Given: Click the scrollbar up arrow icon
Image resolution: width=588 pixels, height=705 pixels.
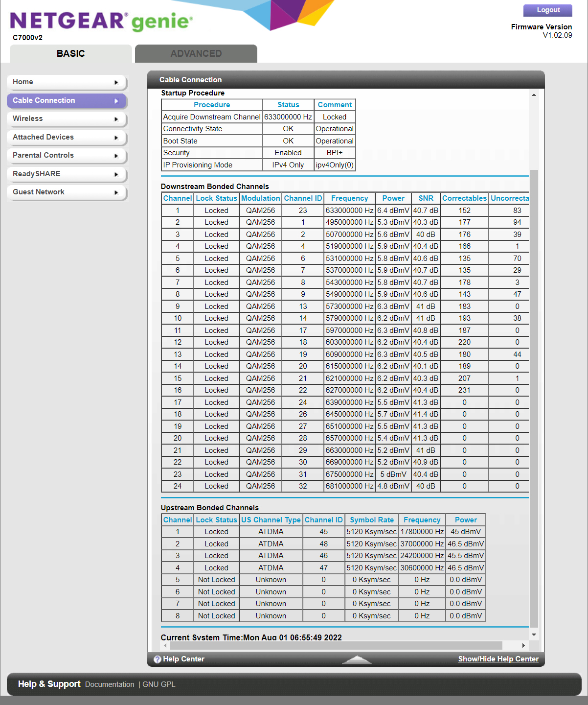Looking at the screenshot, I should click(533, 94).
